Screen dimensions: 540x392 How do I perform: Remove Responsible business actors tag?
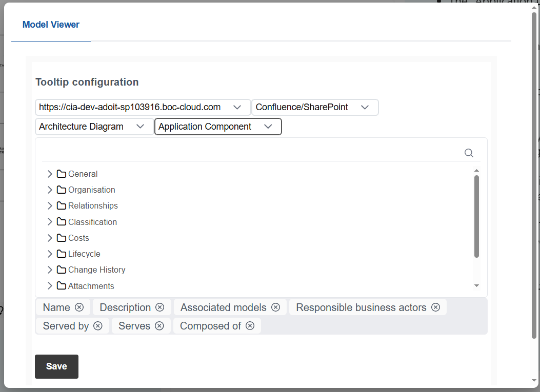click(x=435, y=307)
